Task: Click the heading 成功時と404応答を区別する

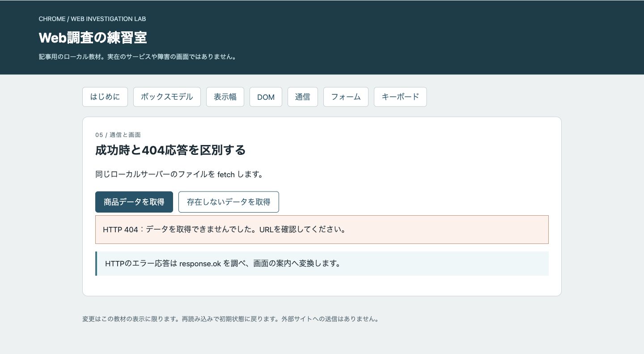Action: (170, 150)
